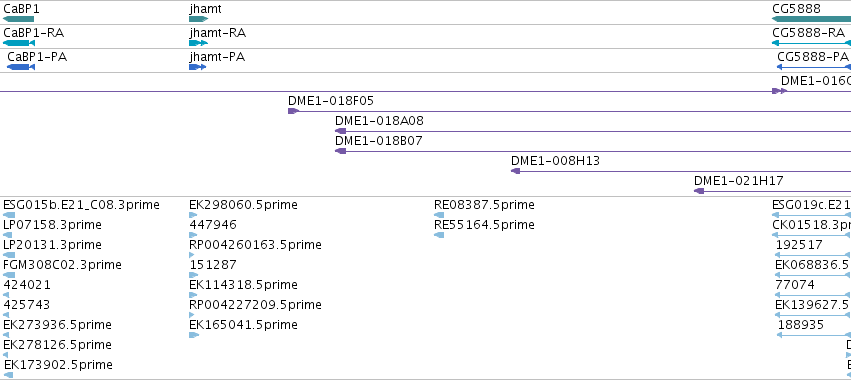Select the CG5888 gene bar
Screen dimensions: 851x380
tap(811, 19)
